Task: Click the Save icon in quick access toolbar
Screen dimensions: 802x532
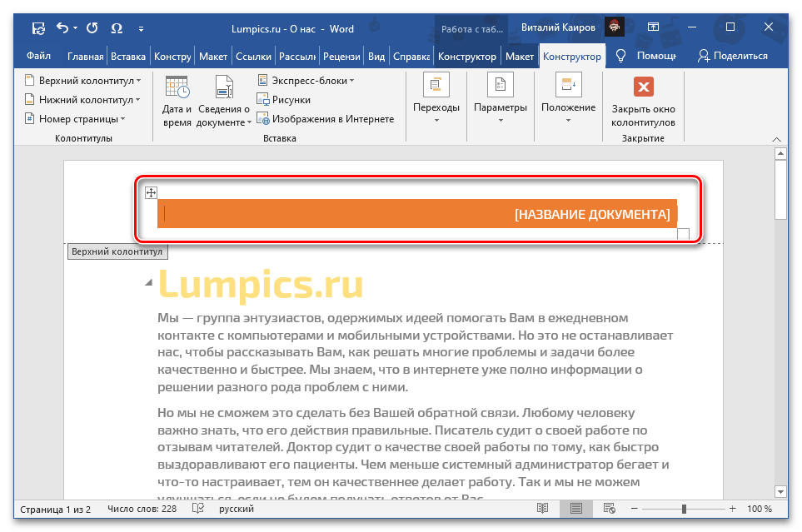Action: [39, 28]
